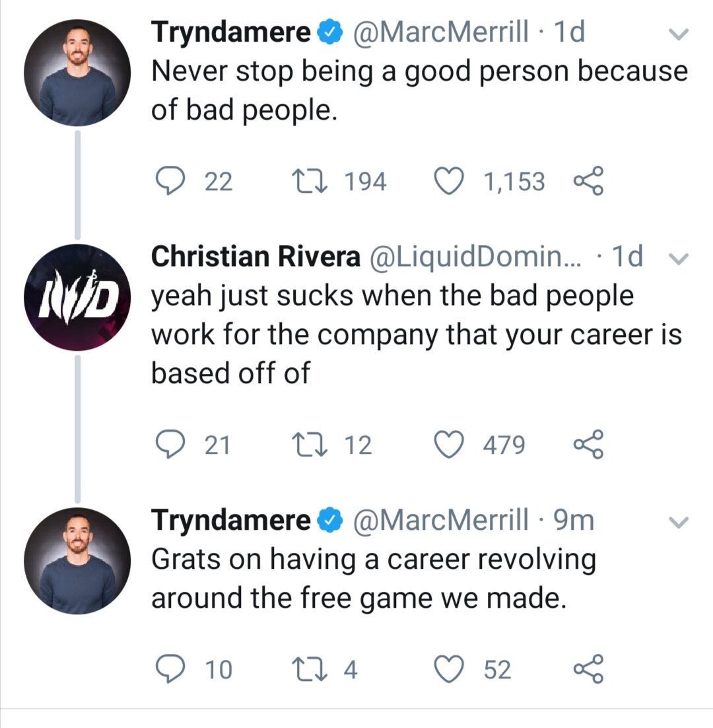Viewport: 713px width, 728px height.
Task: Retweet the tweet with 194 retweets
Action: tap(310, 182)
